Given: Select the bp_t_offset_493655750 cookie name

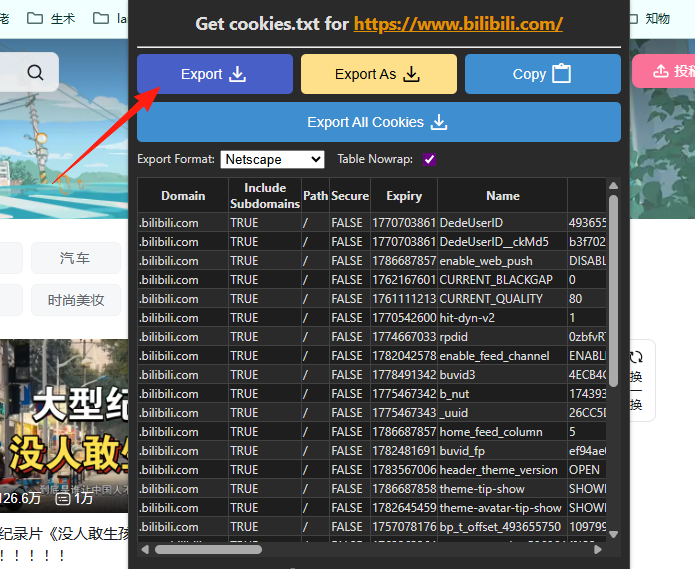Looking at the screenshot, I should [x=503, y=526].
